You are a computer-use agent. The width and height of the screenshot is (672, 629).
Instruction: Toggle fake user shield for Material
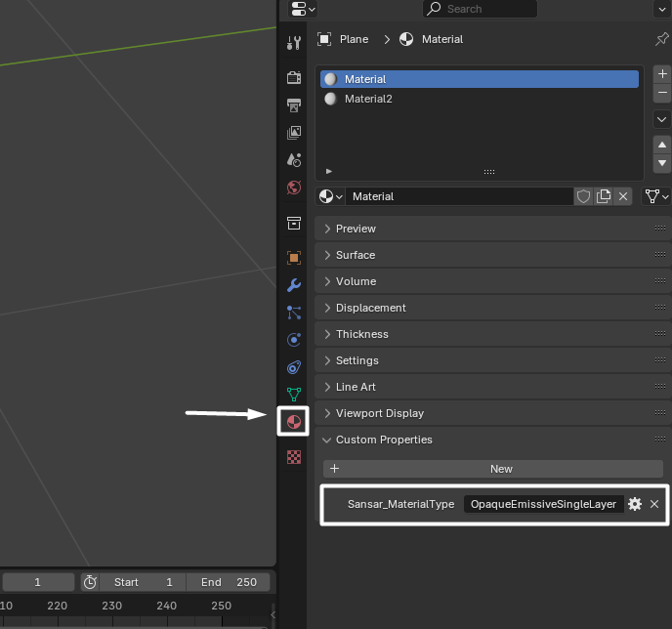[583, 196]
